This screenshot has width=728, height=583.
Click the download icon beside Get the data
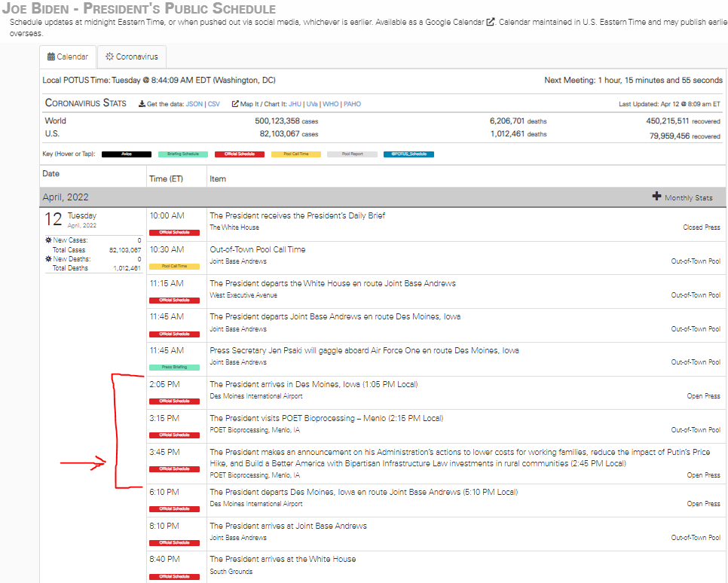pyautogui.click(x=142, y=104)
